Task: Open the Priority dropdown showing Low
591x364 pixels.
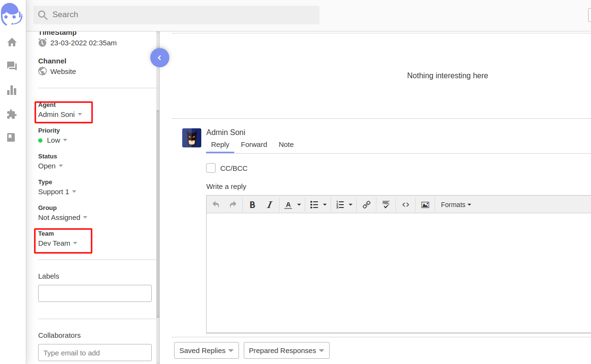Action: click(x=52, y=140)
